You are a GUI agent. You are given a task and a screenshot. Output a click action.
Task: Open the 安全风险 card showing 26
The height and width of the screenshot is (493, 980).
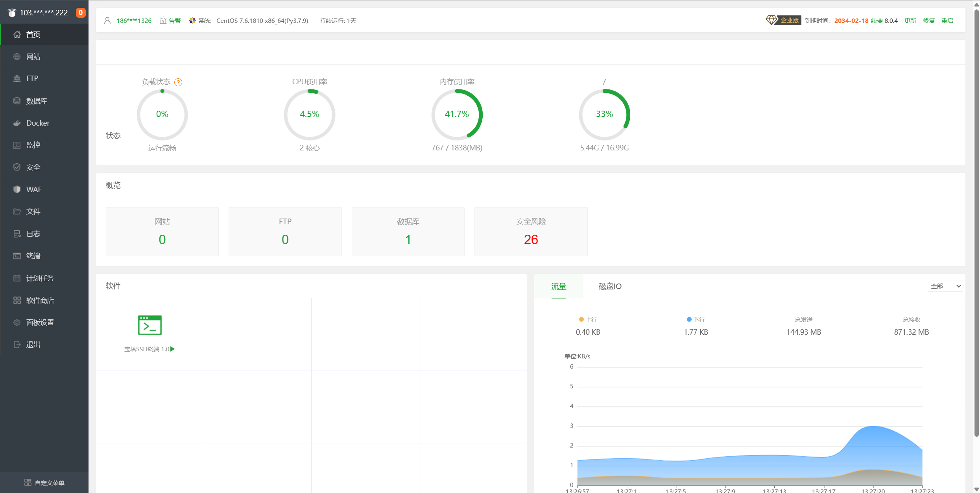pos(531,232)
